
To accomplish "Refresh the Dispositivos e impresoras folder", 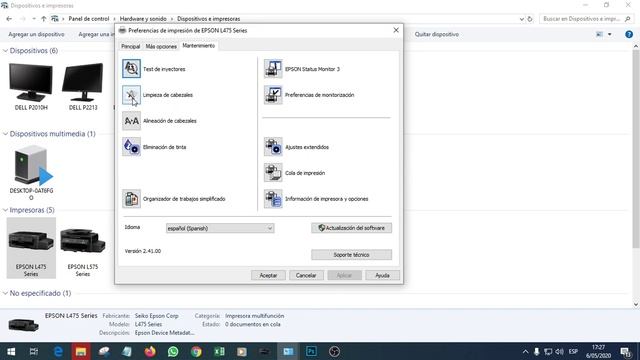I will [x=530, y=19].
